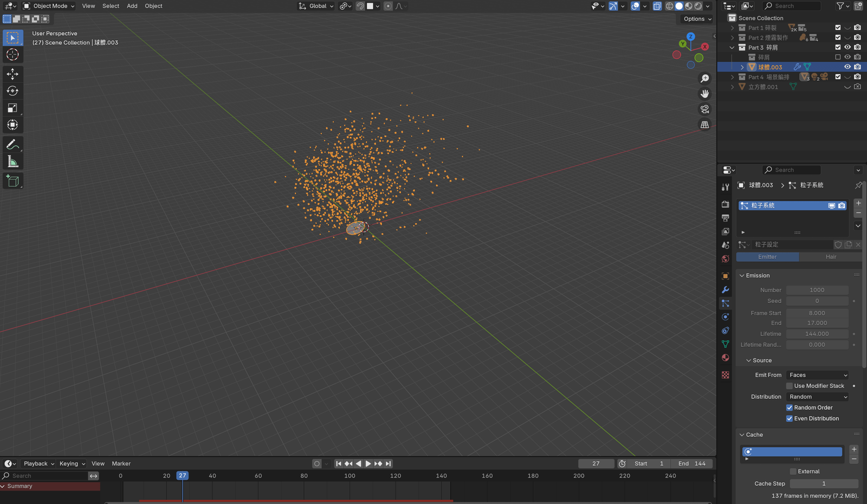Select the Add Cube tool

[x=12, y=181]
